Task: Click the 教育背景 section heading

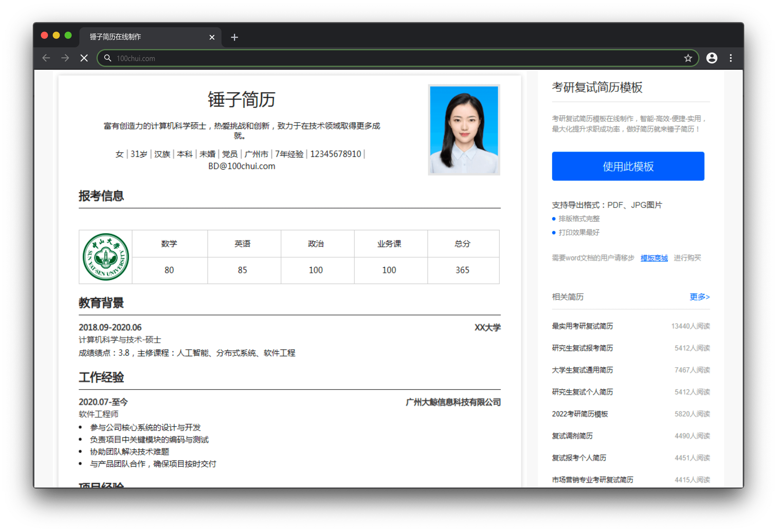Action: click(101, 303)
